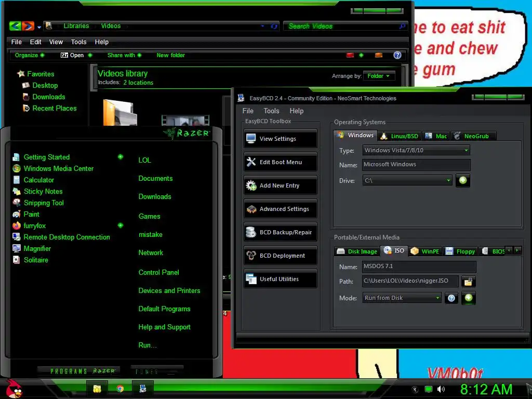Image resolution: width=532 pixels, height=399 pixels.
Task: Click the ISO Path text field
Action: (x=410, y=281)
